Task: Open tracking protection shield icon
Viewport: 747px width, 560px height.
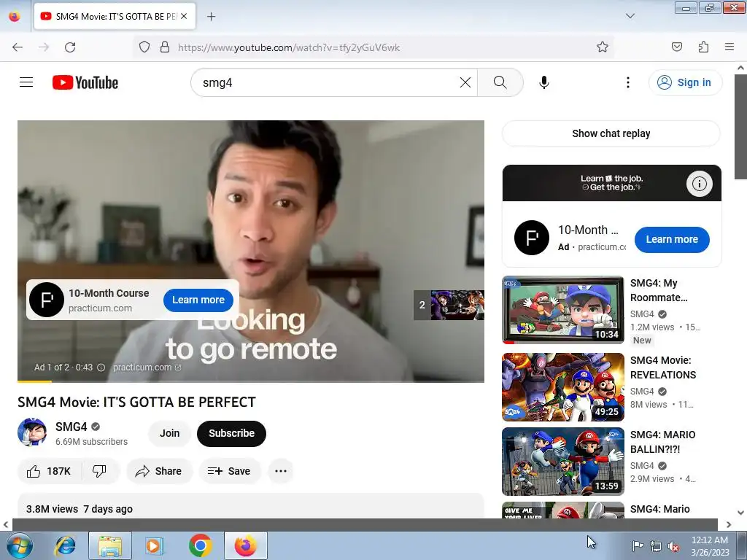Action: coord(144,47)
